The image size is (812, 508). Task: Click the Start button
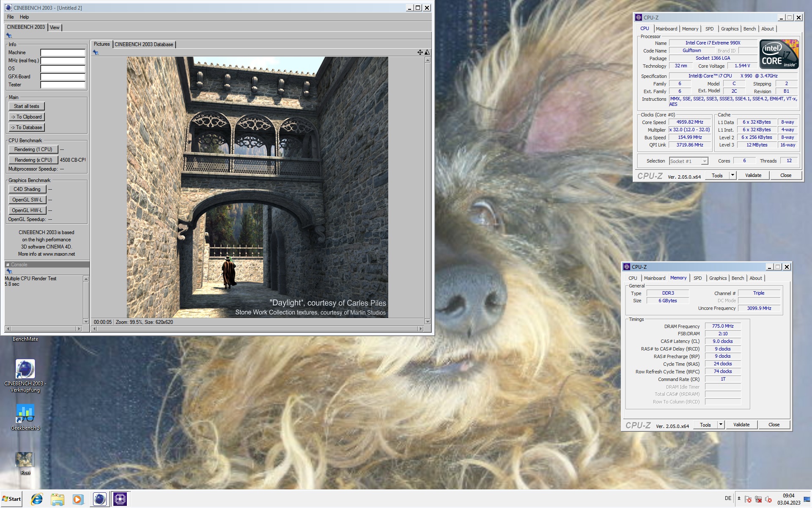pos(11,499)
